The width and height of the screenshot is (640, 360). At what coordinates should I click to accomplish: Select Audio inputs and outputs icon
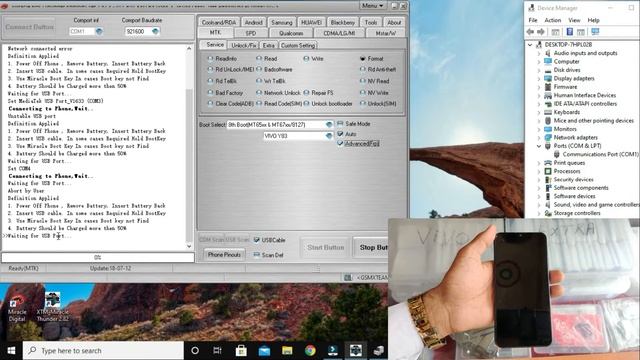(x=548, y=53)
